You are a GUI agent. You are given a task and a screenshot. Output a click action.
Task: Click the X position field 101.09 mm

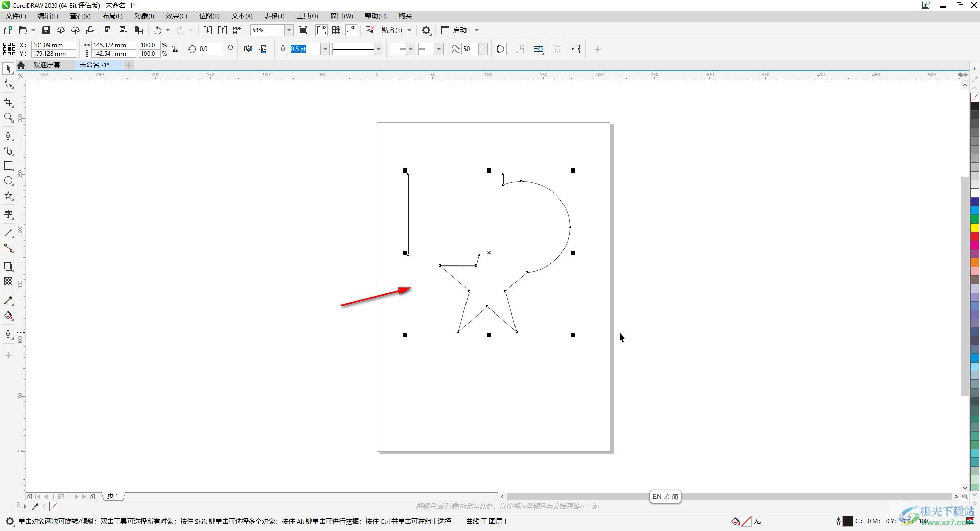54,45
